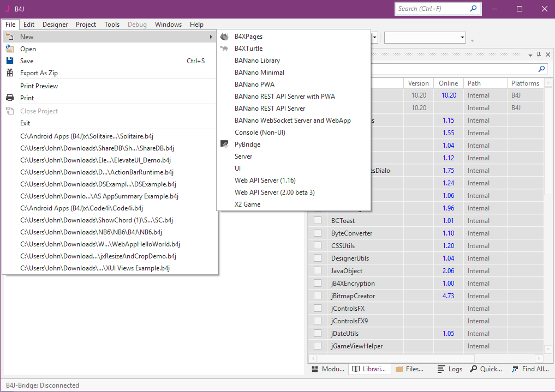The height and width of the screenshot is (392, 555).
Task: Open recent project ShareDB.b4j
Action: click(110, 148)
